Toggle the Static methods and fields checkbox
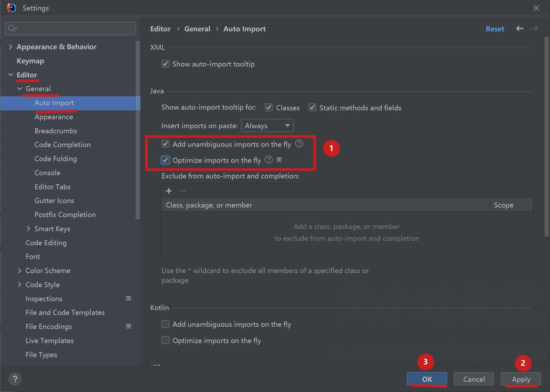The image size is (550, 392). click(x=312, y=107)
